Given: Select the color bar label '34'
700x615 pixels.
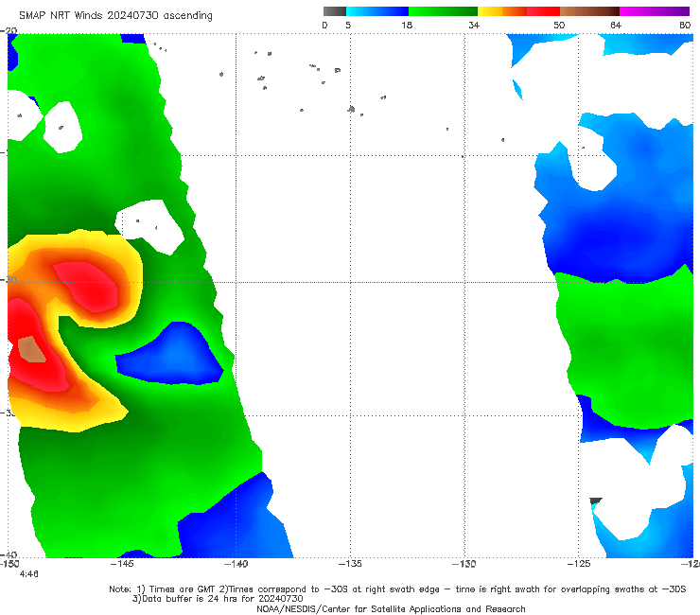Looking at the screenshot, I should point(474,25).
